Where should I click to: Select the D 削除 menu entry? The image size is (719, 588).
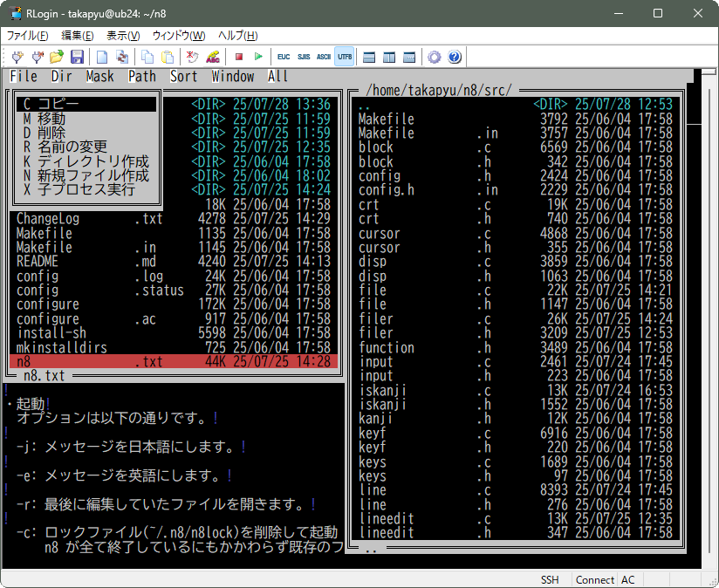tap(86, 133)
